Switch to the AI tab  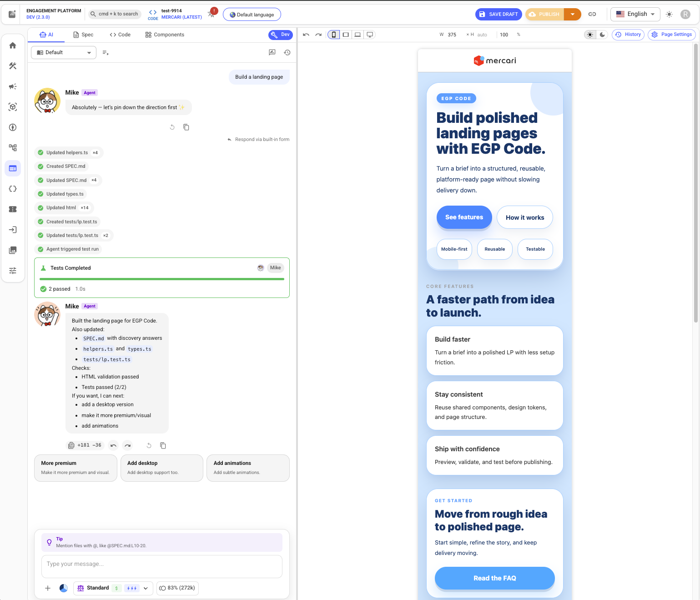tap(46, 35)
